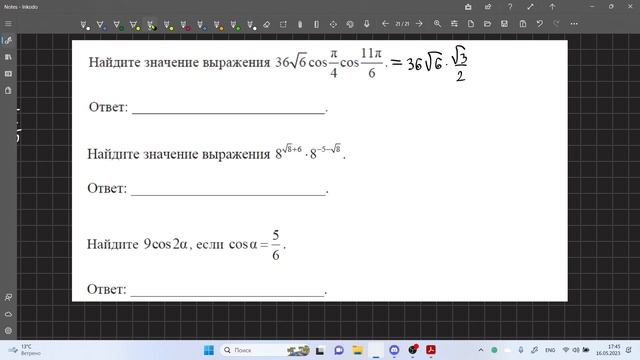Select the eighth pen with blue dot

202,25
